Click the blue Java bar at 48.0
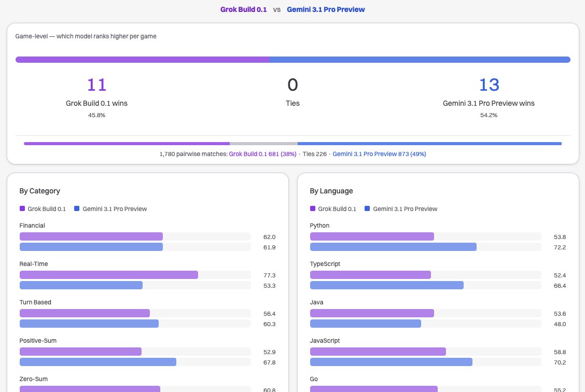 click(x=366, y=324)
